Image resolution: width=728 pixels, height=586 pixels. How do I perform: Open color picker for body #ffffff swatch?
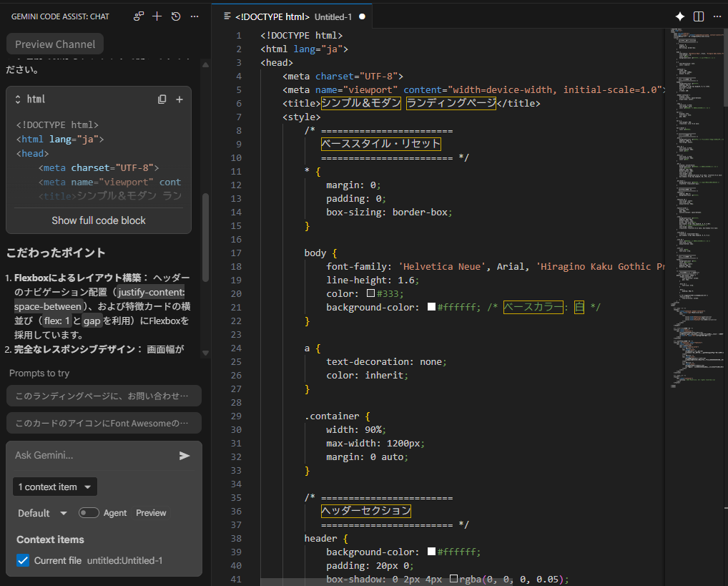click(431, 307)
